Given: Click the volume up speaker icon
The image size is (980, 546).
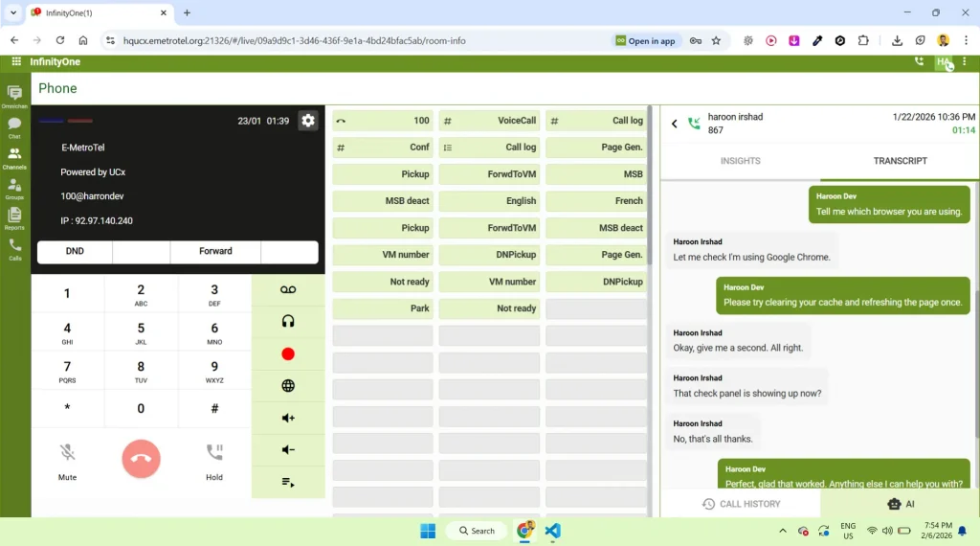Looking at the screenshot, I should [287, 418].
